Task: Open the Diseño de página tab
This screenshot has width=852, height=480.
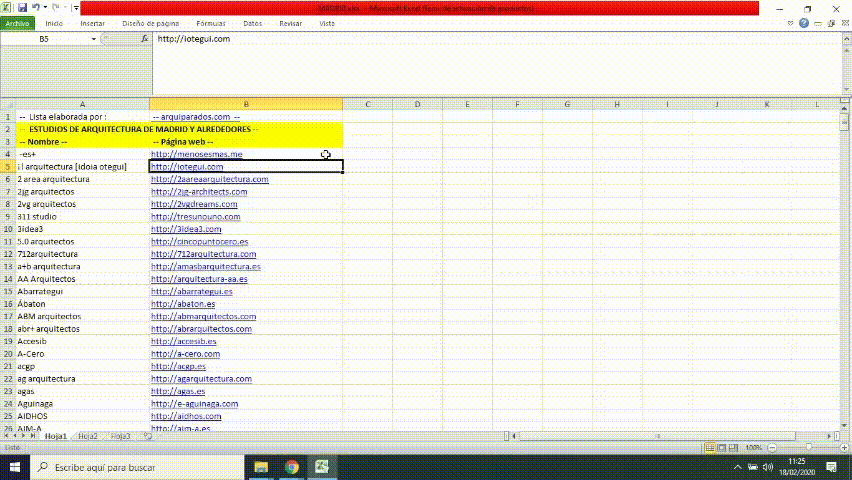Action: (151, 23)
